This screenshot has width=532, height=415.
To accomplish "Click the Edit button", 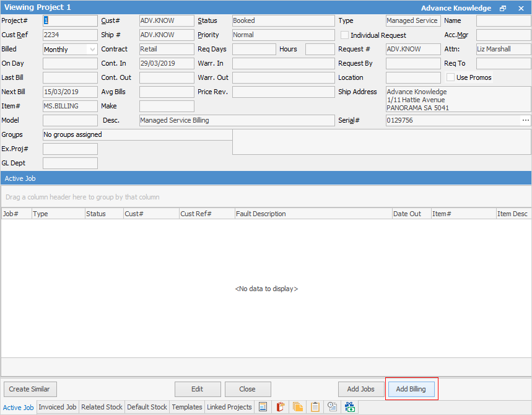I will click(197, 389).
